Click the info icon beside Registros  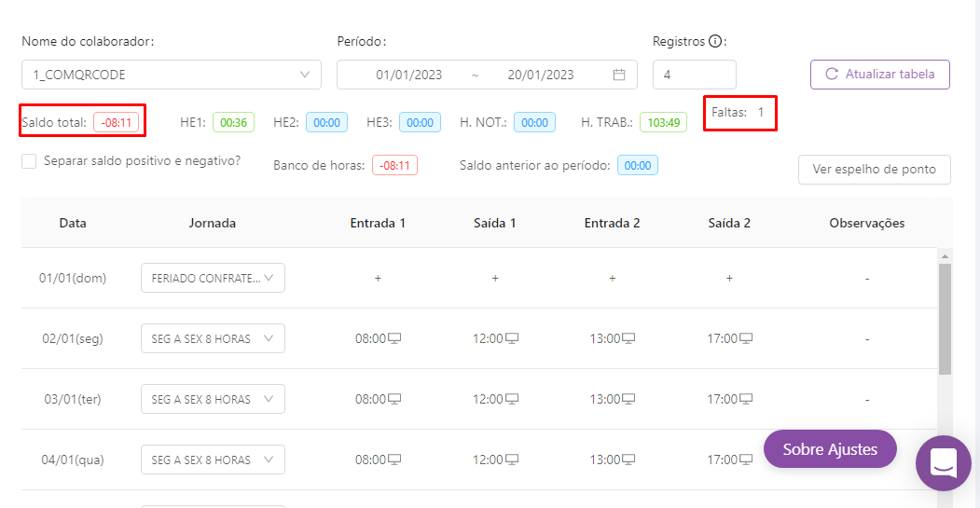(715, 41)
